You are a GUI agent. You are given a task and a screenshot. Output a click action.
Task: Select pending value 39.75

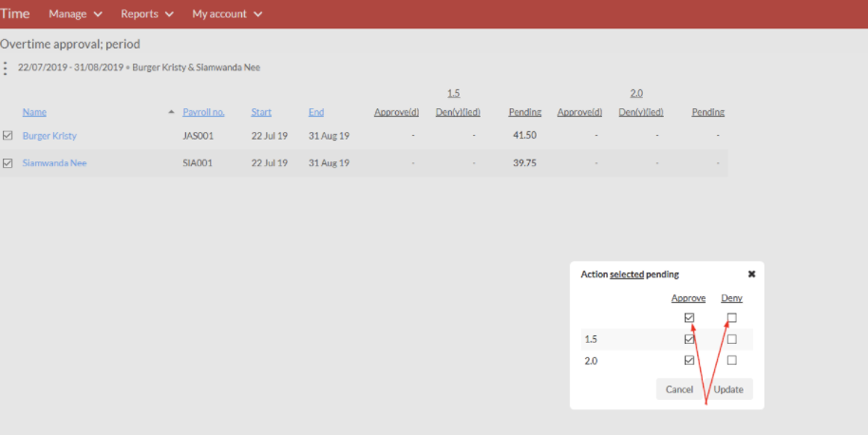click(524, 162)
